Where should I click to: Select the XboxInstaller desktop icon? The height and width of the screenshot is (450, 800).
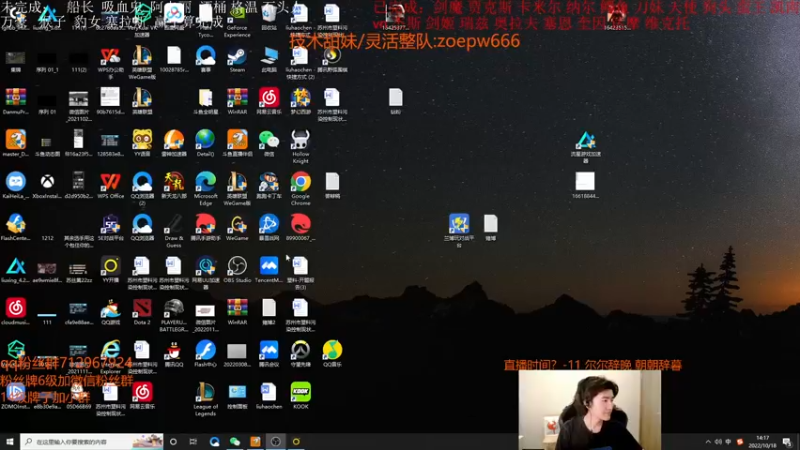(47, 186)
